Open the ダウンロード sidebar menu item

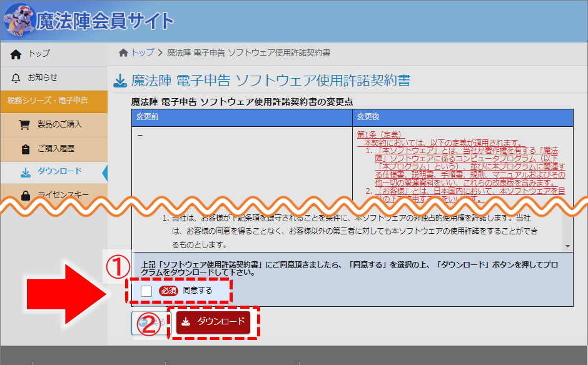(x=59, y=172)
